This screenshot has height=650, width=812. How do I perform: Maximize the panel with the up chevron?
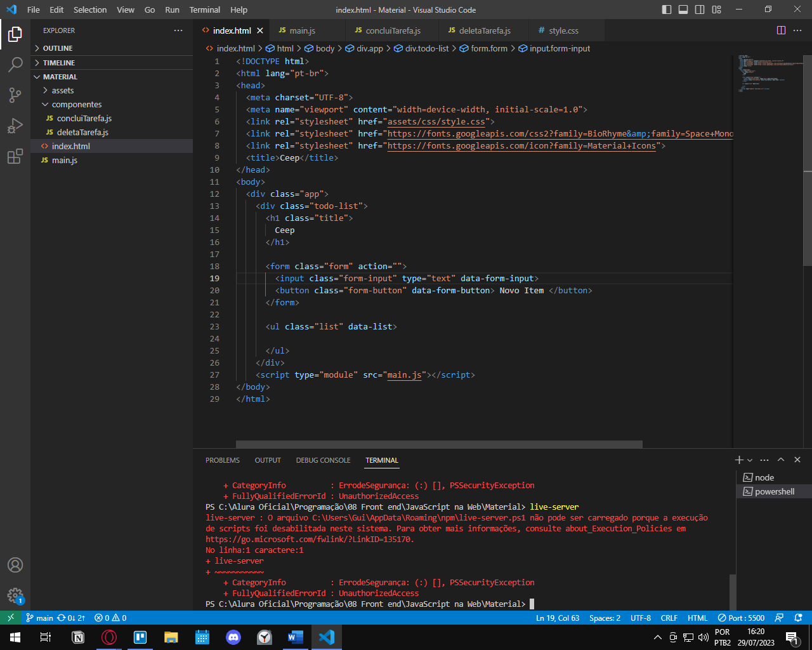(x=781, y=460)
